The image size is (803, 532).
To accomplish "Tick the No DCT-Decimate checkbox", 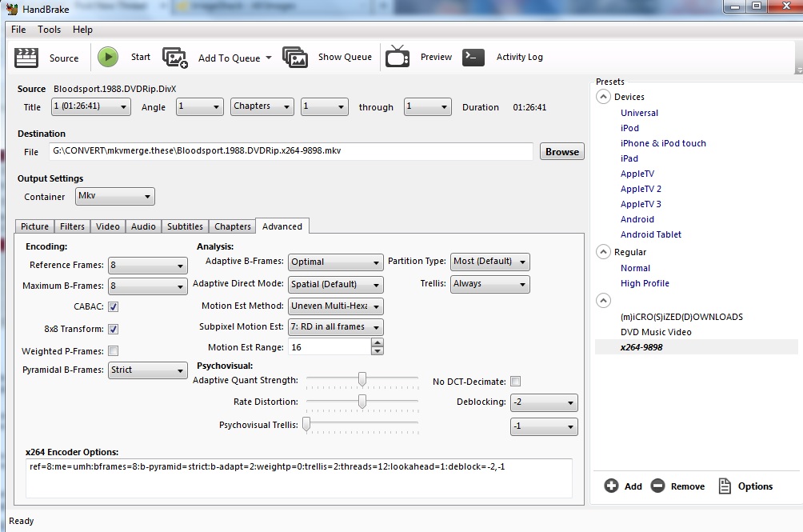I will pyautogui.click(x=516, y=382).
